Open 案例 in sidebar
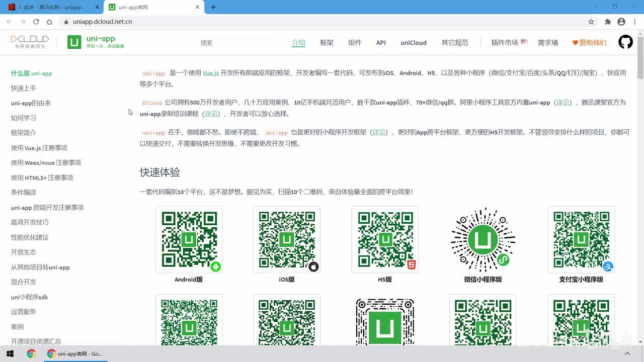 (17, 327)
